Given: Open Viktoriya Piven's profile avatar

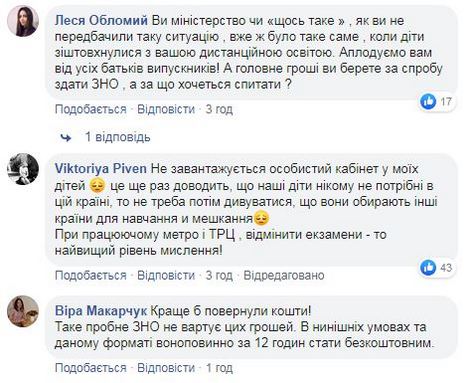Looking at the screenshot, I should click(x=23, y=169).
